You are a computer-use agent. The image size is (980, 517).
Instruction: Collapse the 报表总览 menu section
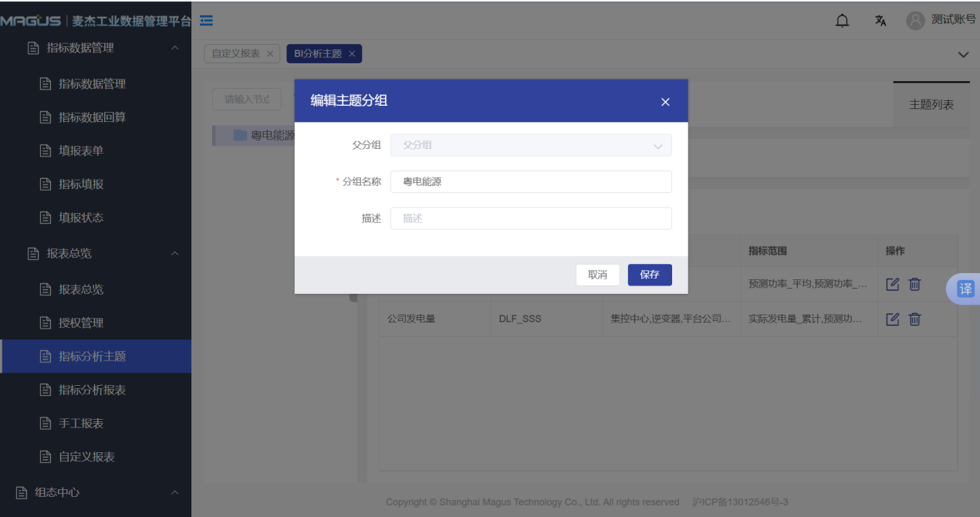coord(174,253)
